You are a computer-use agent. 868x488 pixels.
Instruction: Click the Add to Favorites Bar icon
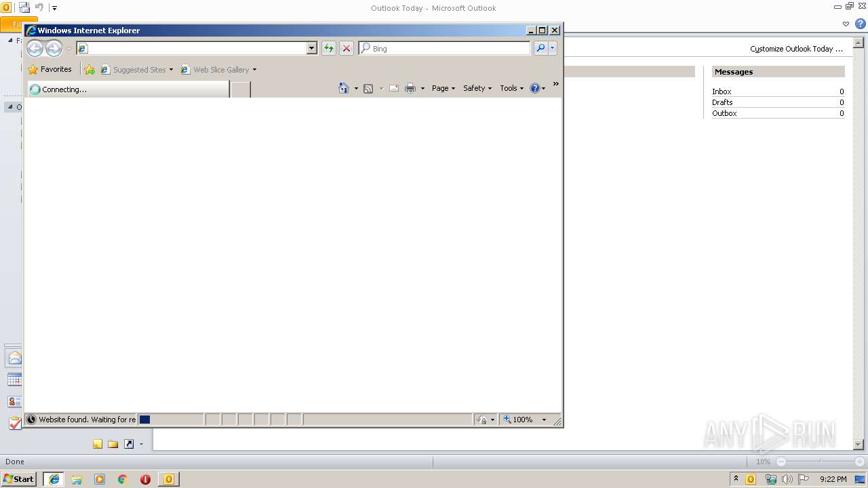click(x=90, y=69)
